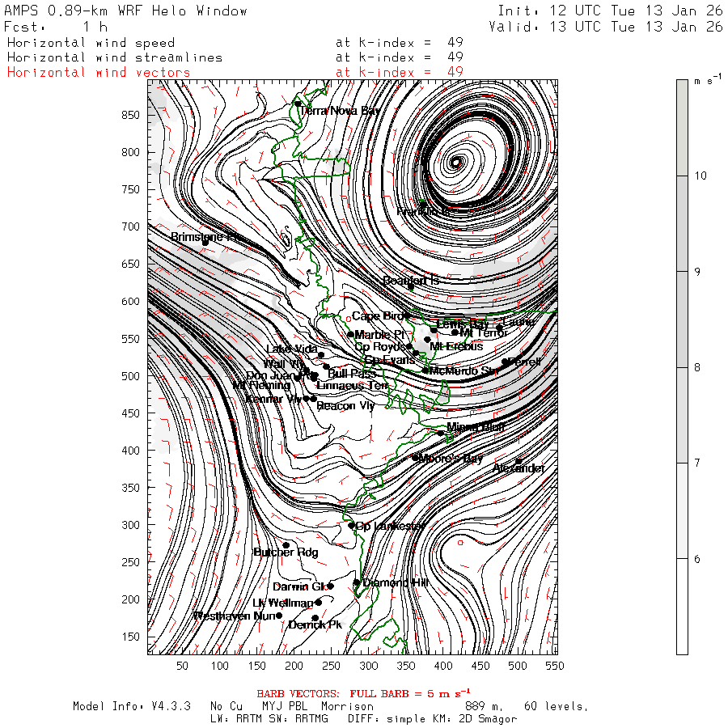Click the x-axis 550 tick label
Viewport: 728px width, 728px height.
(555, 666)
